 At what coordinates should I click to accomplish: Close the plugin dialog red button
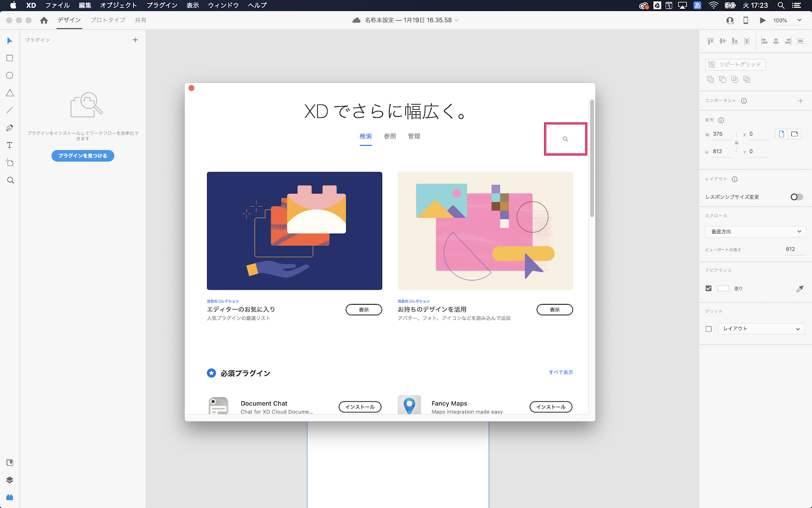click(191, 88)
